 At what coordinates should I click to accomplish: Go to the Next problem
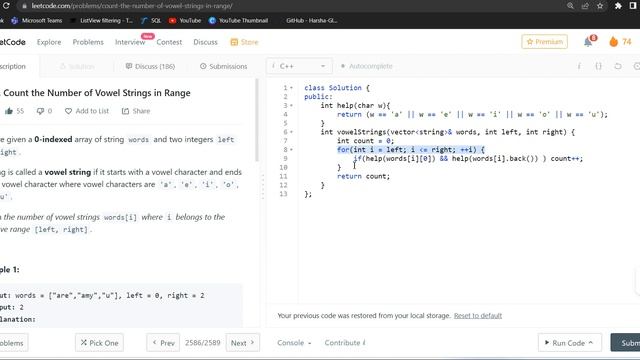coord(243,343)
